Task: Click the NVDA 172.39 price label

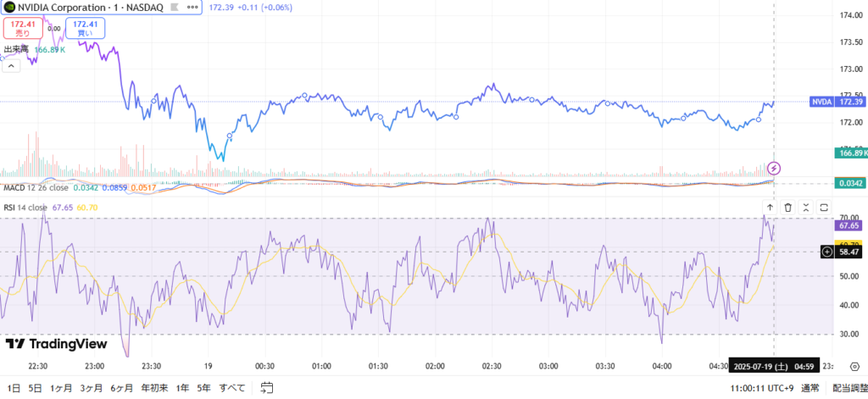Action: click(x=837, y=102)
